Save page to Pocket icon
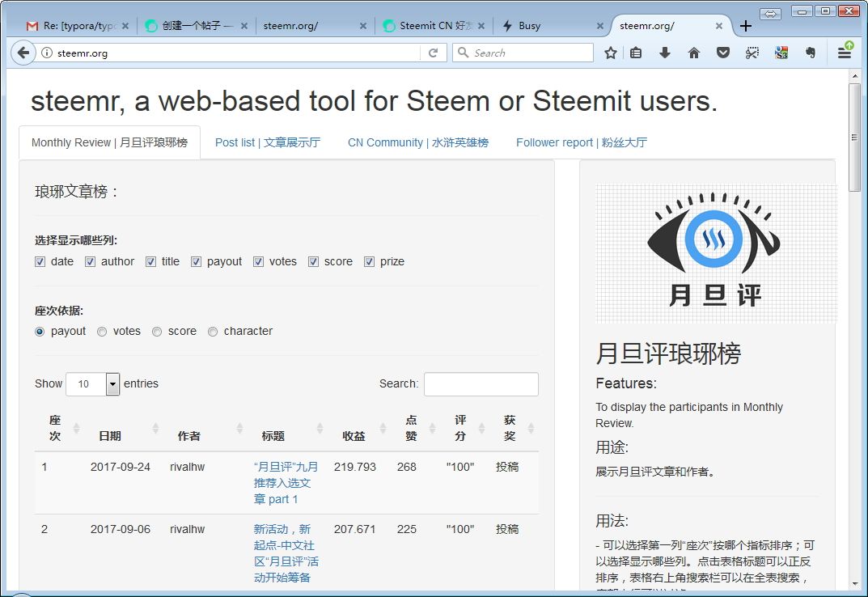The image size is (868, 597). point(723,53)
